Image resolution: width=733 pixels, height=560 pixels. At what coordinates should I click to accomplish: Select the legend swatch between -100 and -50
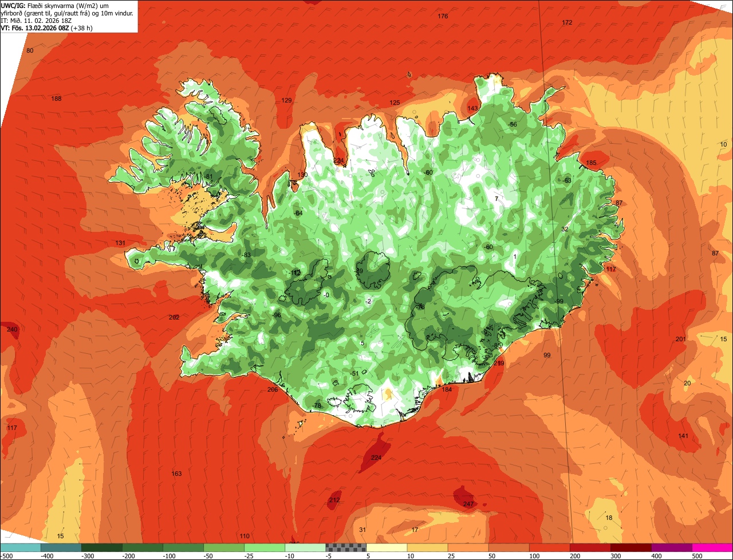183,547
